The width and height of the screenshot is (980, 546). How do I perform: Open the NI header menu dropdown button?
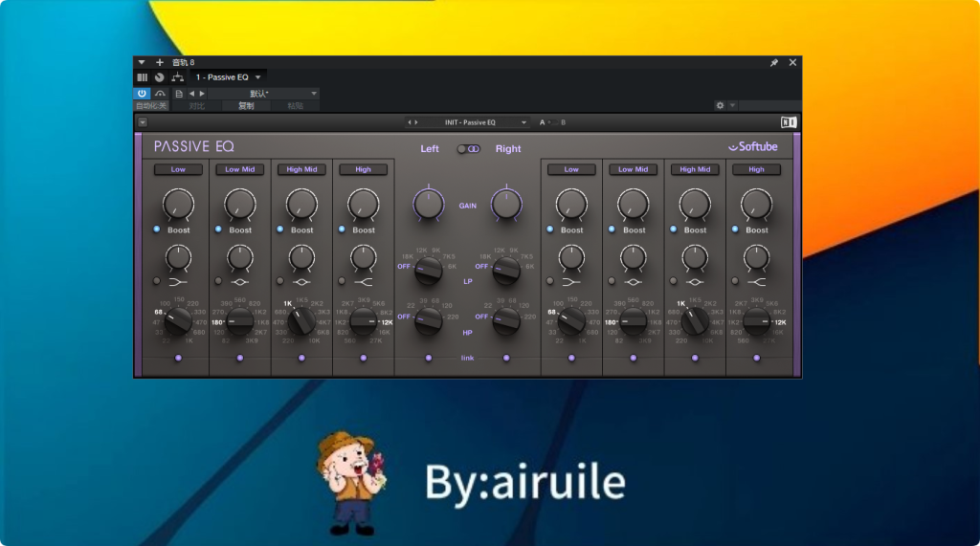[143, 122]
